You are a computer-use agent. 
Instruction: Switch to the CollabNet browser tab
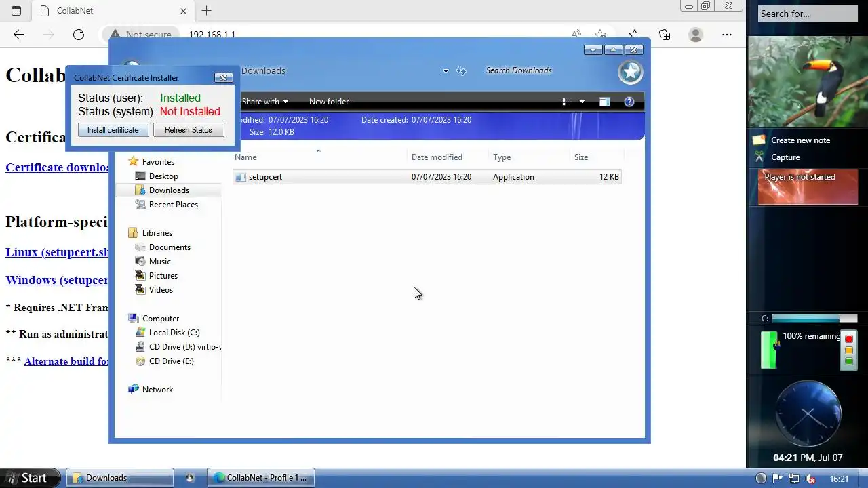pos(112,11)
